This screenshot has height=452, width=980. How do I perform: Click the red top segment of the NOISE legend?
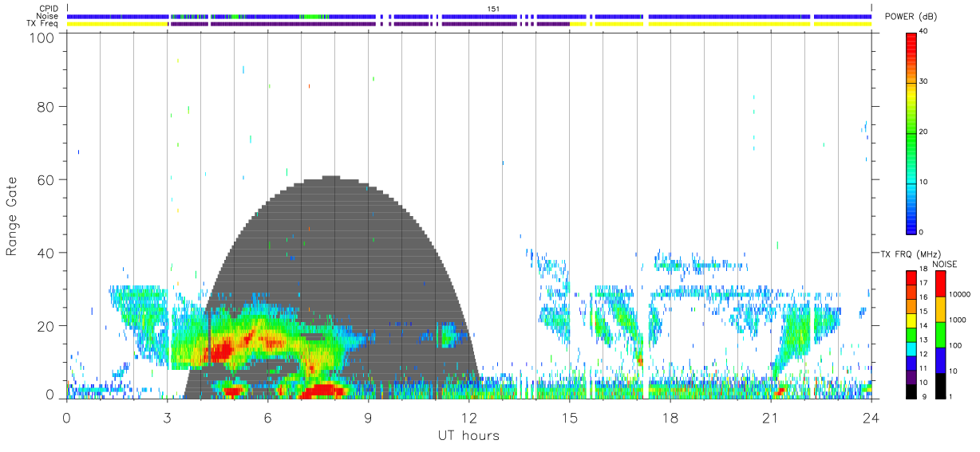point(941,284)
